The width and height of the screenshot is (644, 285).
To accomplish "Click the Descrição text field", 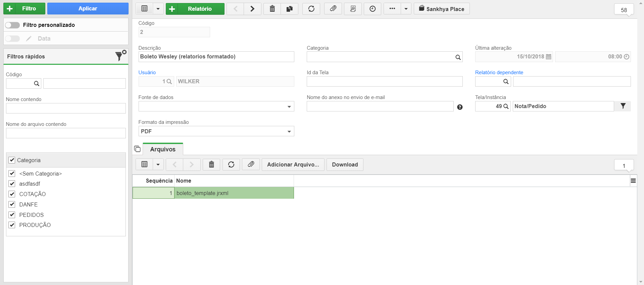I will coord(216,57).
